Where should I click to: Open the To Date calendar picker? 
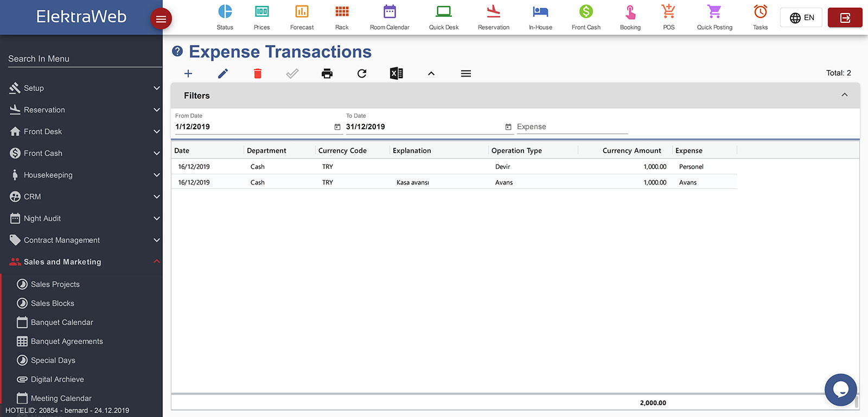(508, 127)
